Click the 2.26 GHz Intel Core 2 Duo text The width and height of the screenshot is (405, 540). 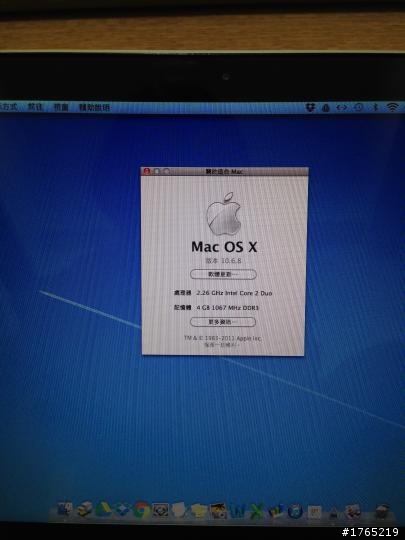click(x=234, y=293)
